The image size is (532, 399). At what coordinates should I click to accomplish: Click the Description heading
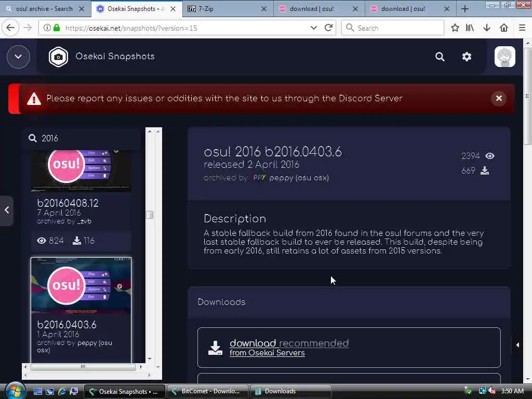coord(235,219)
